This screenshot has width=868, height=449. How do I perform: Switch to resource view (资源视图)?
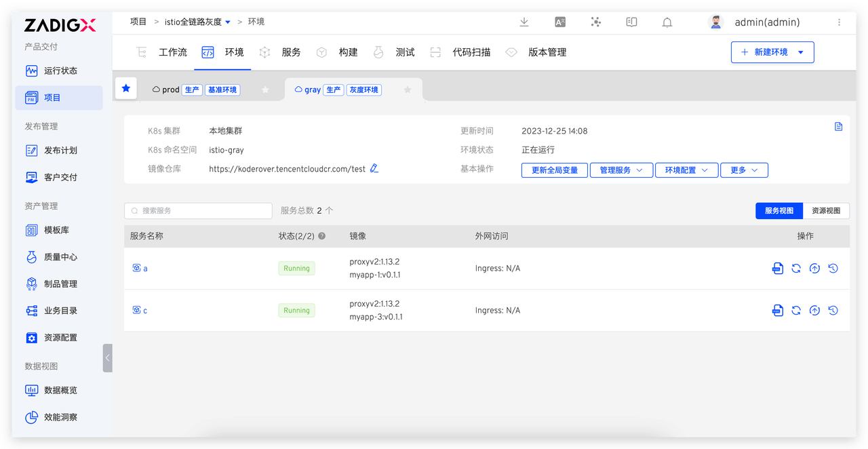pos(826,211)
